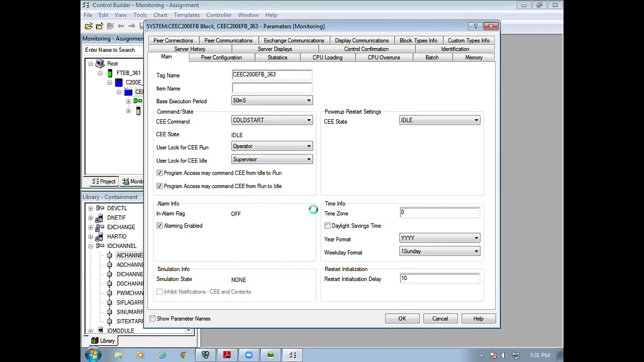
Task: Click the Open folder icon in main toolbar
Action: pyautogui.click(x=89, y=26)
